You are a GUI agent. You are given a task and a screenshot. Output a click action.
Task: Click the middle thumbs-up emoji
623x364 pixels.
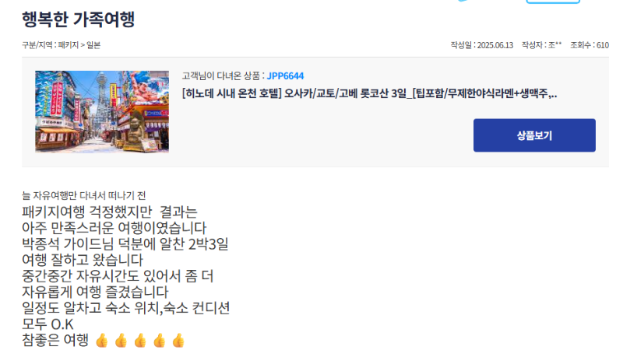tap(140, 341)
